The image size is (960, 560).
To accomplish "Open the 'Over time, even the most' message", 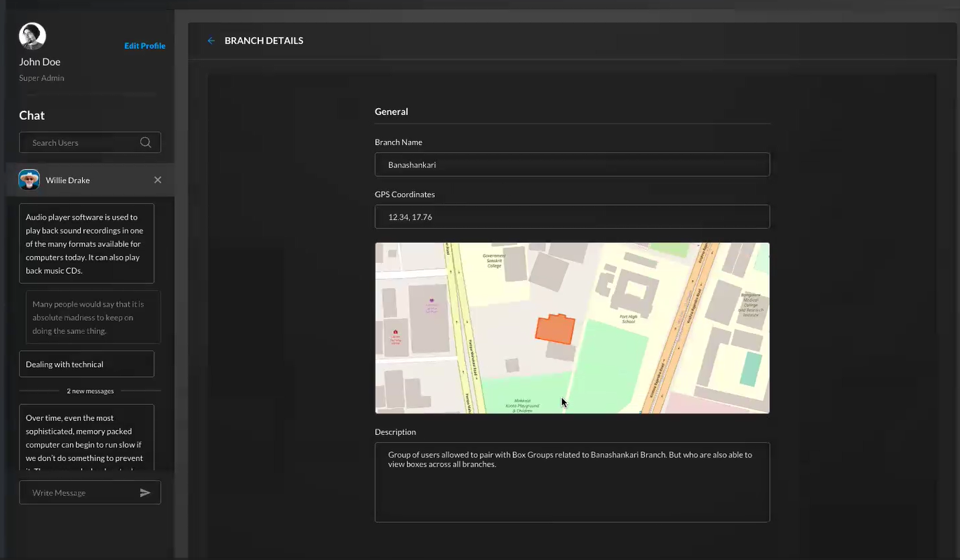I will pyautogui.click(x=86, y=437).
